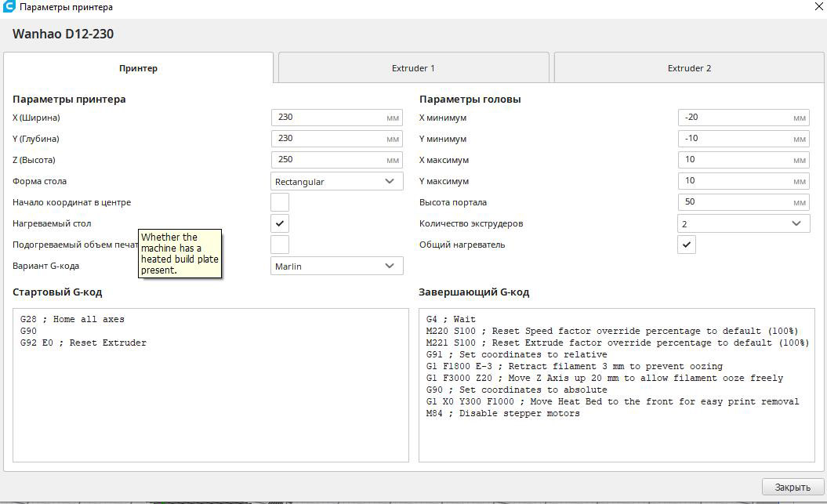
Task: Enable the heated build volume checkbox
Action: pyautogui.click(x=280, y=245)
